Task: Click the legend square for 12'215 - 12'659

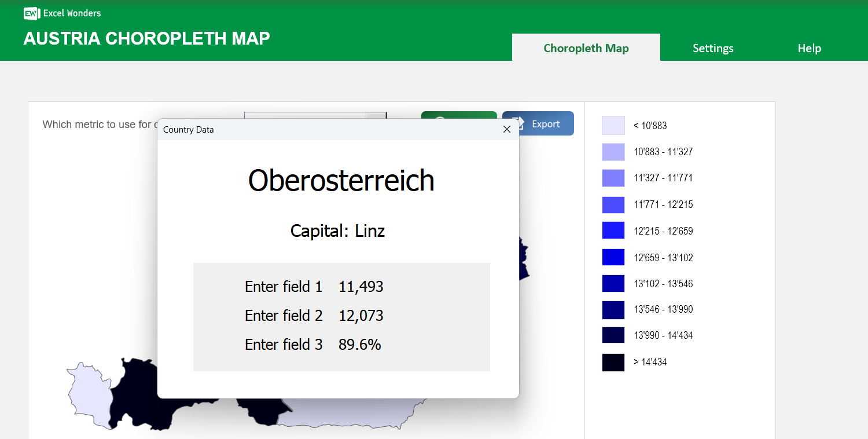Action: [613, 231]
